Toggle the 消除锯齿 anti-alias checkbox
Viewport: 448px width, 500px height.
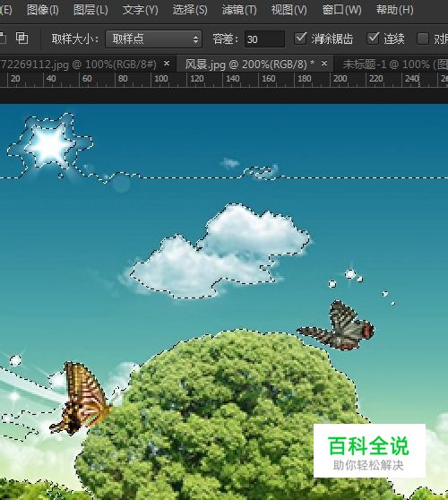pyautogui.click(x=300, y=39)
